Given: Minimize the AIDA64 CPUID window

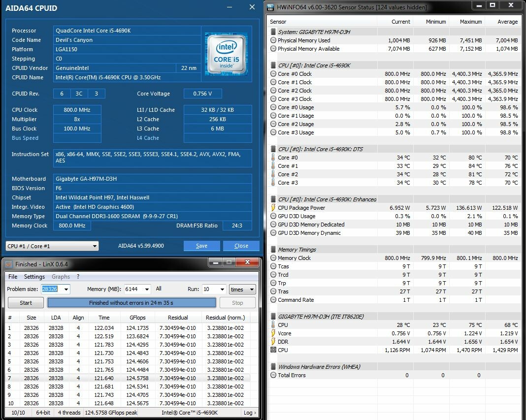Looking at the screenshot, I should point(230,7).
